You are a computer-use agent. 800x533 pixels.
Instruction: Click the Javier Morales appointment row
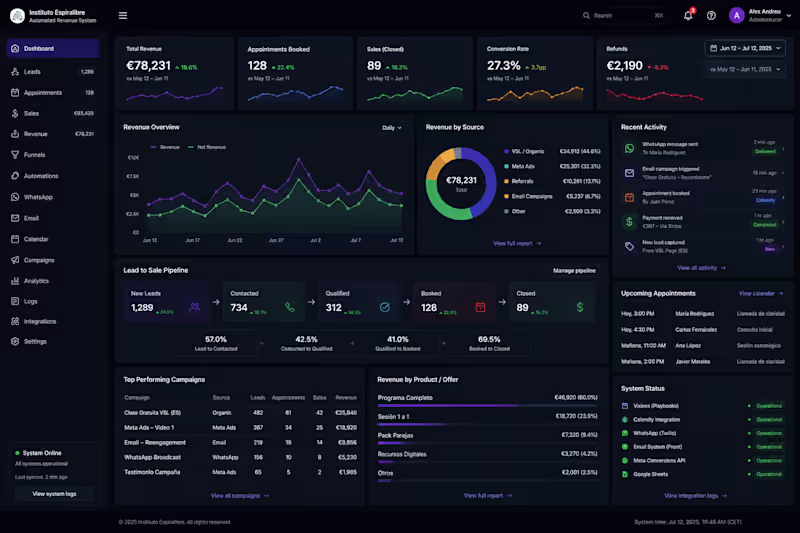703,362
